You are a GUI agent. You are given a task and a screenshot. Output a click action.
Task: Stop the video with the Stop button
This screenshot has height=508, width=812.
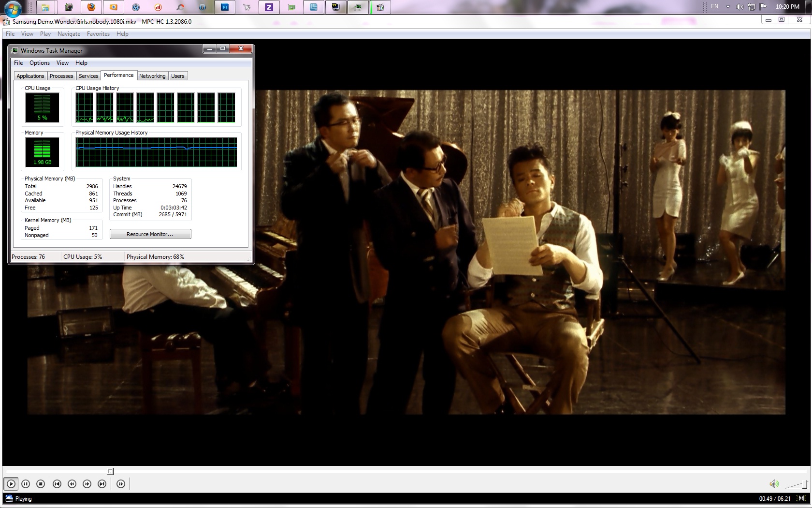pos(41,484)
